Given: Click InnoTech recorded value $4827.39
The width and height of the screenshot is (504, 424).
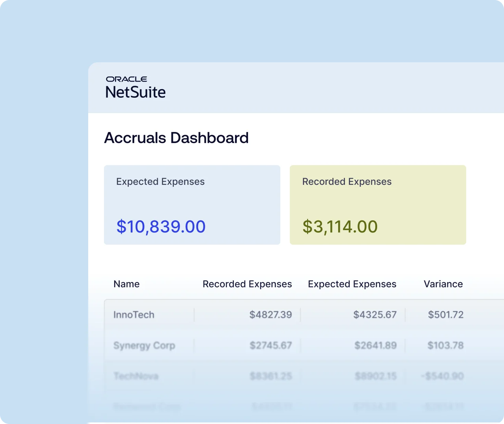Looking at the screenshot, I should coord(271,315).
